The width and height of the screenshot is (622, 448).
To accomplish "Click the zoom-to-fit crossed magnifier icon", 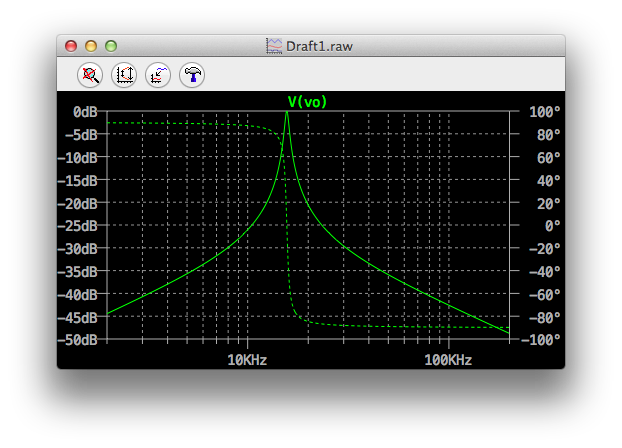I will coord(91,73).
